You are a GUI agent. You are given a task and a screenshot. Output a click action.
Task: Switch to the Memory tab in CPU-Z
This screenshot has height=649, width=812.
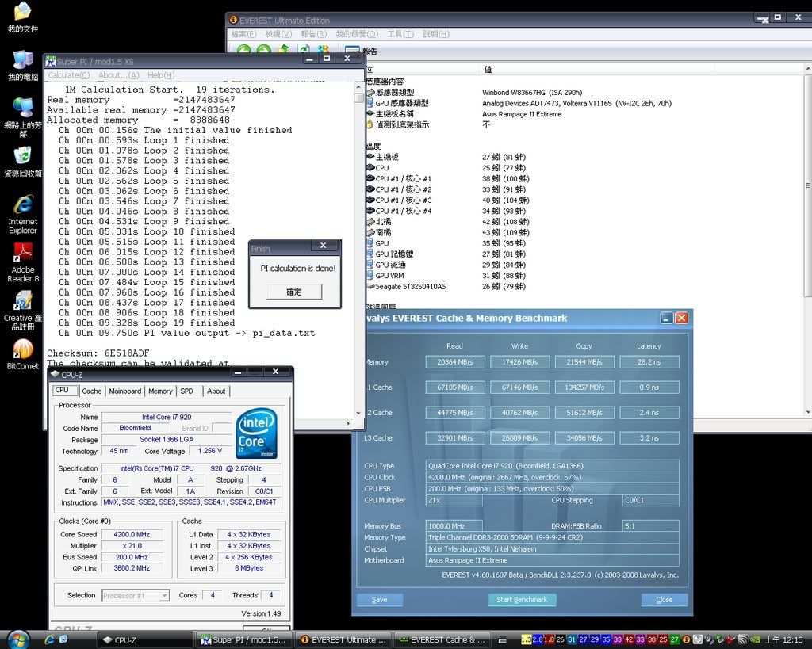click(x=160, y=391)
